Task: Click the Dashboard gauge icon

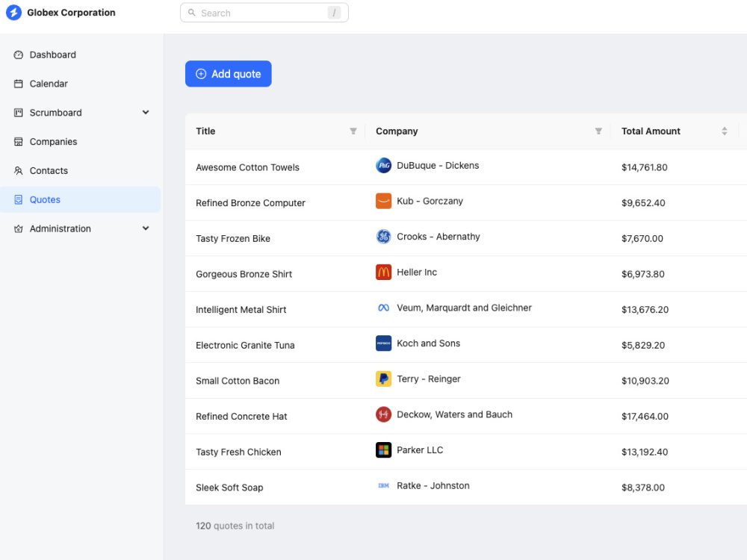Action: [18, 55]
